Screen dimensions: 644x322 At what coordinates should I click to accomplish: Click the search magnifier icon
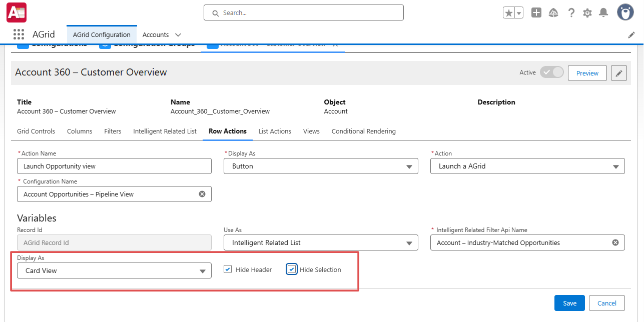tap(216, 13)
